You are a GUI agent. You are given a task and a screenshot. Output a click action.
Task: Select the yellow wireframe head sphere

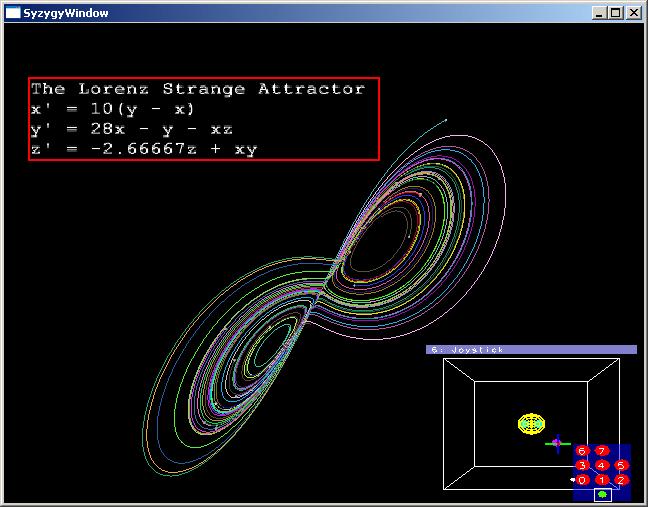pos(532,423)
